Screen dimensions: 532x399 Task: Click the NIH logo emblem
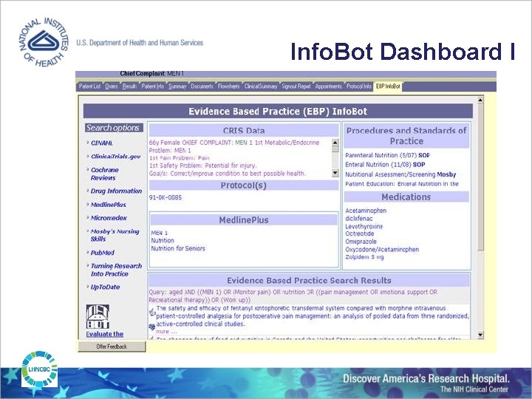click(44, 42)
